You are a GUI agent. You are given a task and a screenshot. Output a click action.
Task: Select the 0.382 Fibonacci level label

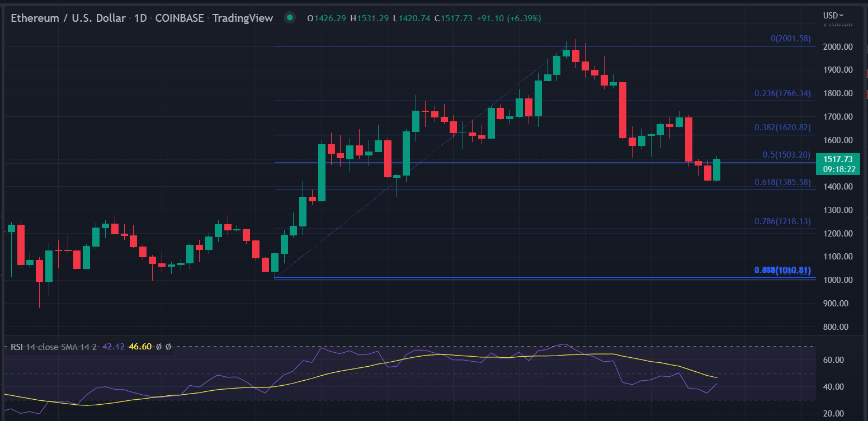click(x=781, y=127)
